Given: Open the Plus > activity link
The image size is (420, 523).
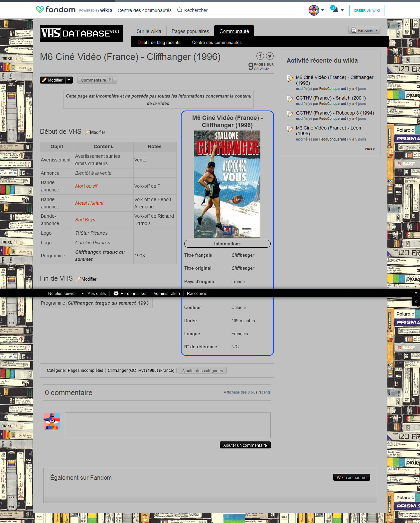Looking at the screenshot, I should tap(370, 149).
